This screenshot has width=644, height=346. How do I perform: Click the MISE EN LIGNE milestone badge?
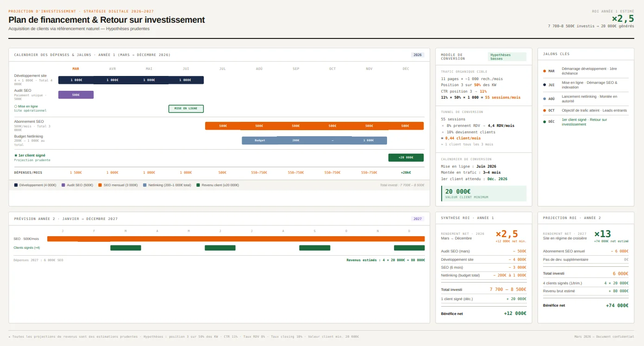tap(186, 108)
